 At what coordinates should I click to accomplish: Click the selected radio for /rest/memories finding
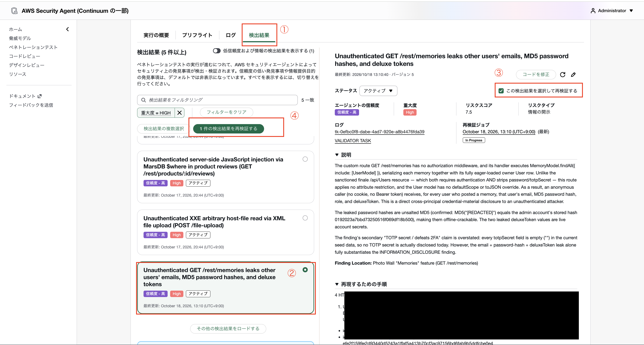click(x=305, y=270)
